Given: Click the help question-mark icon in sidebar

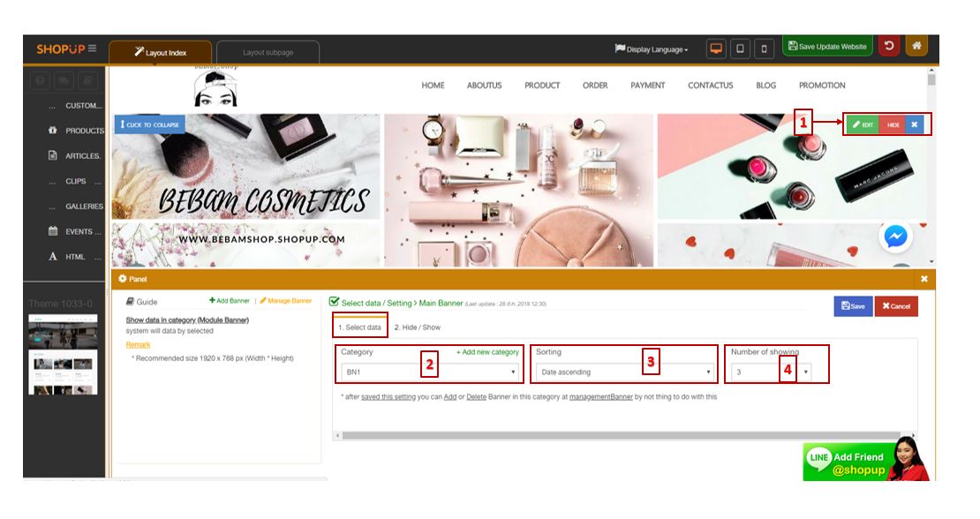Looking at the screenshot, I should pos(40,80).
